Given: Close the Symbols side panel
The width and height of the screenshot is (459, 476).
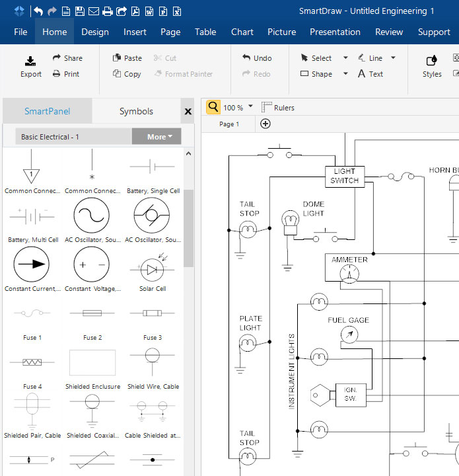Looking at the screenshot, I should click(188, 112).
